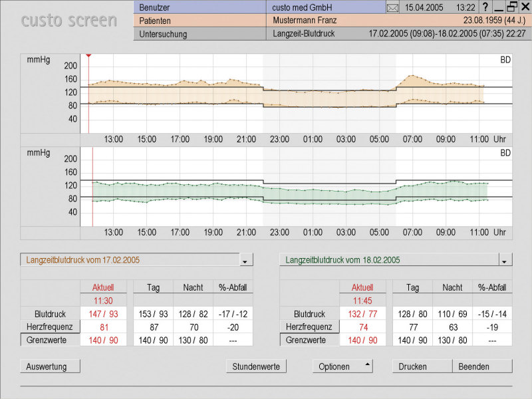Select the Untersuchung header row
This screenshot has height=399, width=532.
199,34
